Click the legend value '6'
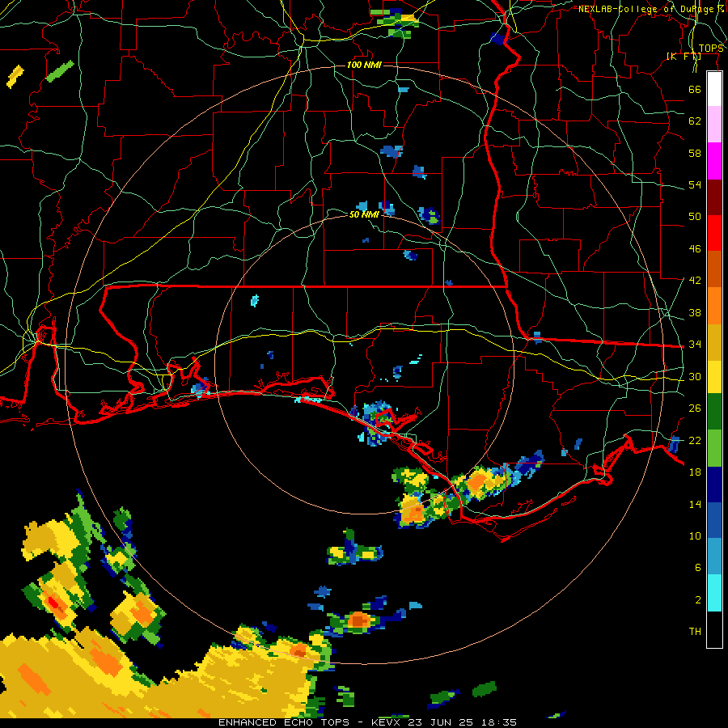Viewport: 728px width, 728px height. pos(697,568)
